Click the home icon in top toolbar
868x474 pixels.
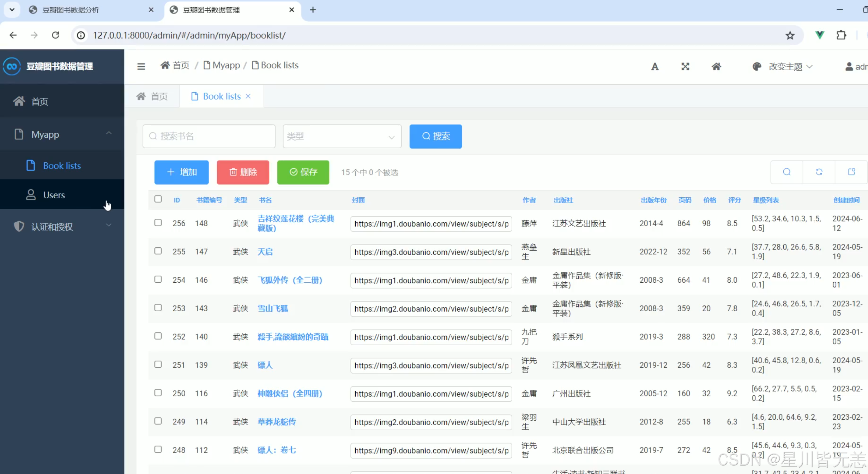(x=716, y=66)
